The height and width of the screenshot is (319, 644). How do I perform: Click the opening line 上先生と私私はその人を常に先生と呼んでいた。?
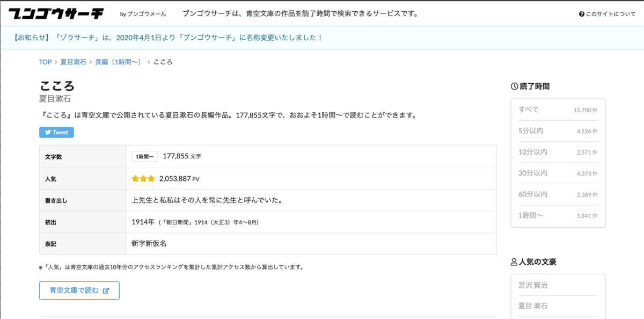pos(207,200)
